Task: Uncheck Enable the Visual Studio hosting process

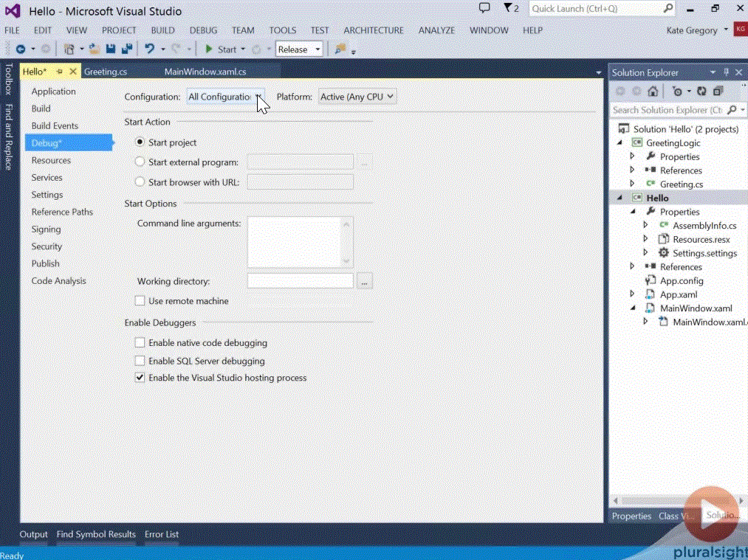Action: pyautogui.click(x=140, y=378)
